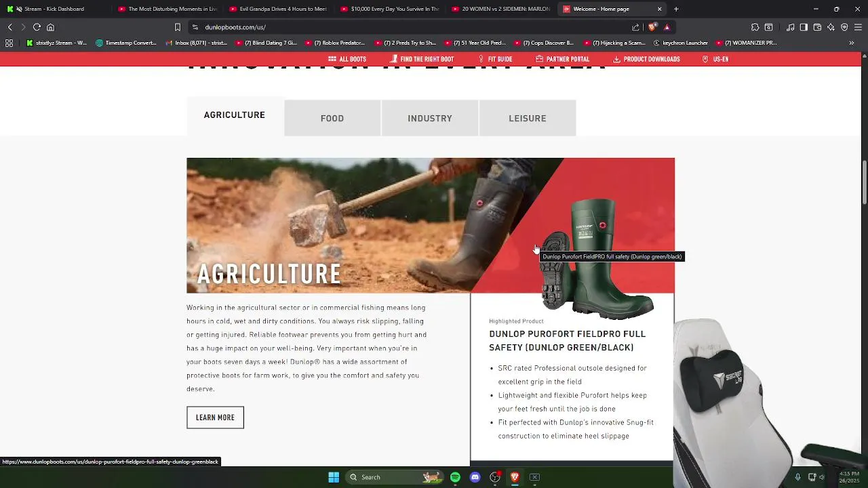Select the AGRICULTURE tab
Viewport: 868px width, 488px height.
click(235, 115)
